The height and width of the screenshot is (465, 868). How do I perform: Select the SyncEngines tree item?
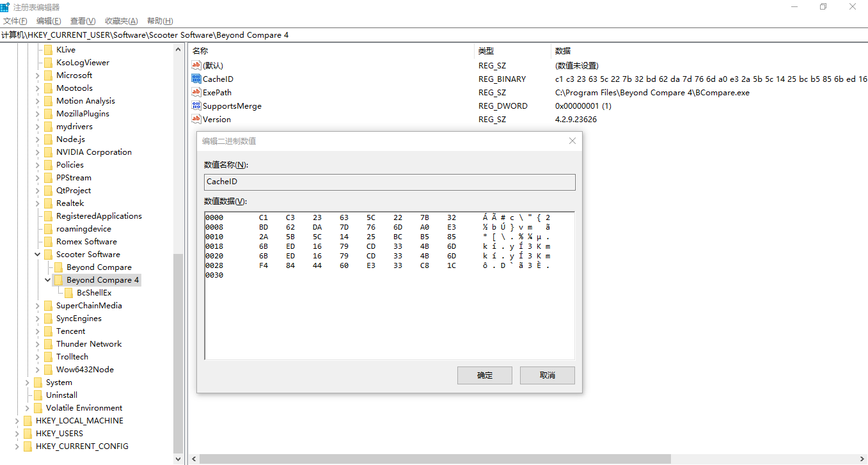coord(79,319)
